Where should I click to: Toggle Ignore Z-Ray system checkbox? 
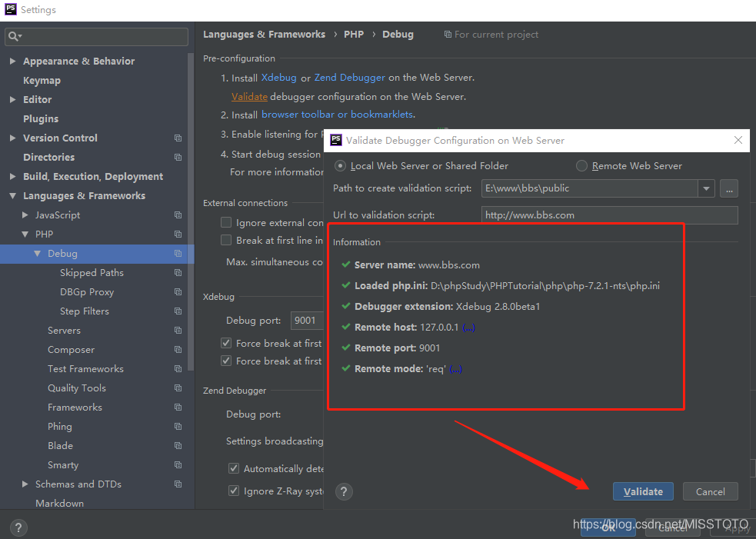(233, 491)
